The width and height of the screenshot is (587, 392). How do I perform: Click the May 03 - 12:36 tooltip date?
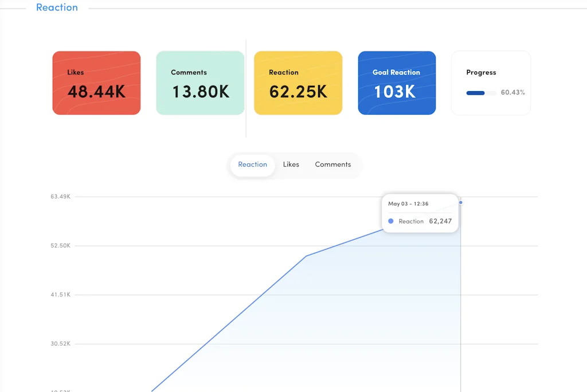point(408,204)
